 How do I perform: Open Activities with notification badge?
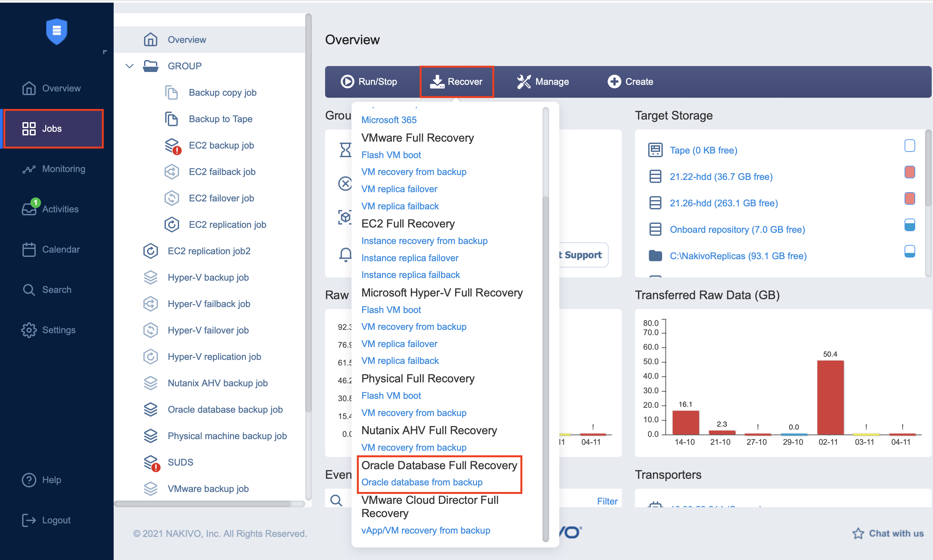point(51,208)
